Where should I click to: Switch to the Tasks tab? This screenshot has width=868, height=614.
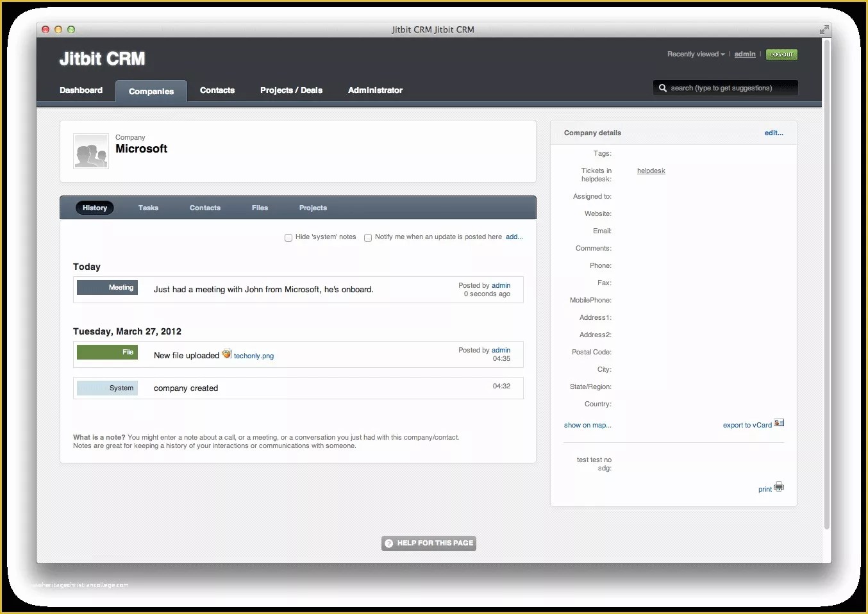click(148, 208)
